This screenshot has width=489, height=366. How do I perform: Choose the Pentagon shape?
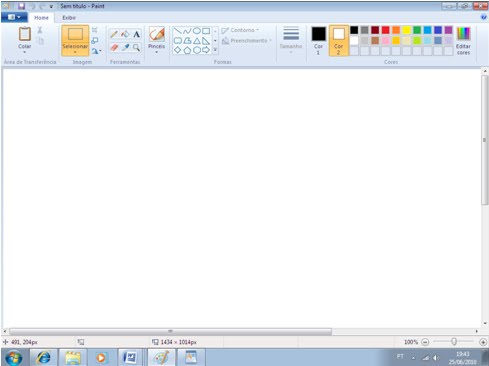tap(187, 50)
